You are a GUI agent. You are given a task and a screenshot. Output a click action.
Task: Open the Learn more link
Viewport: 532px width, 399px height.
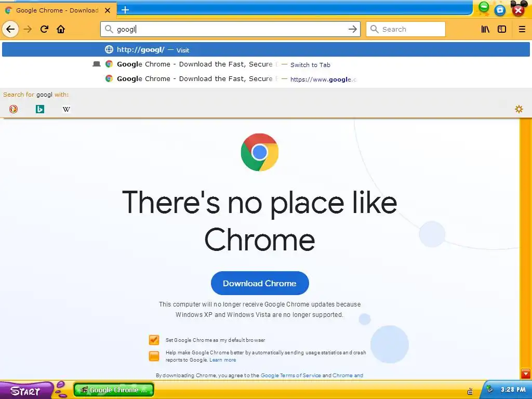tap(222, 360)
